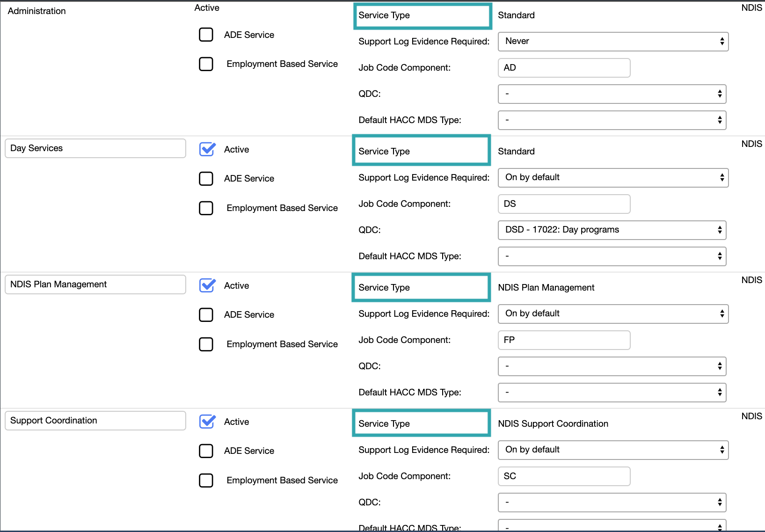Uncheck the Active checkbox for Day Services
The width and height of the screenshot is (765, 532).
pyautogui.click(x=206, y=149)
